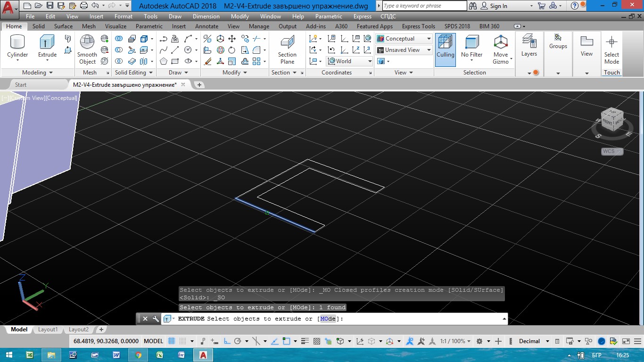Open the Format menu

coord(124,16)
